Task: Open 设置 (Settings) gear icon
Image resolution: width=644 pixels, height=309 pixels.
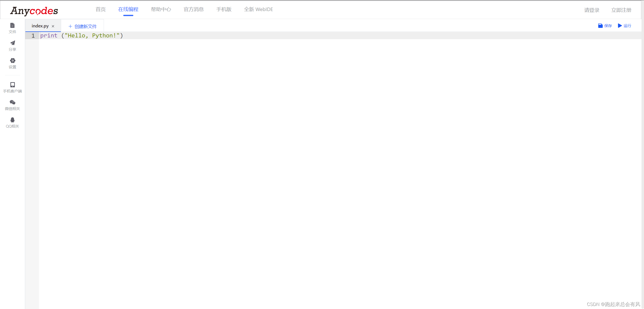Action: [12, 61]
